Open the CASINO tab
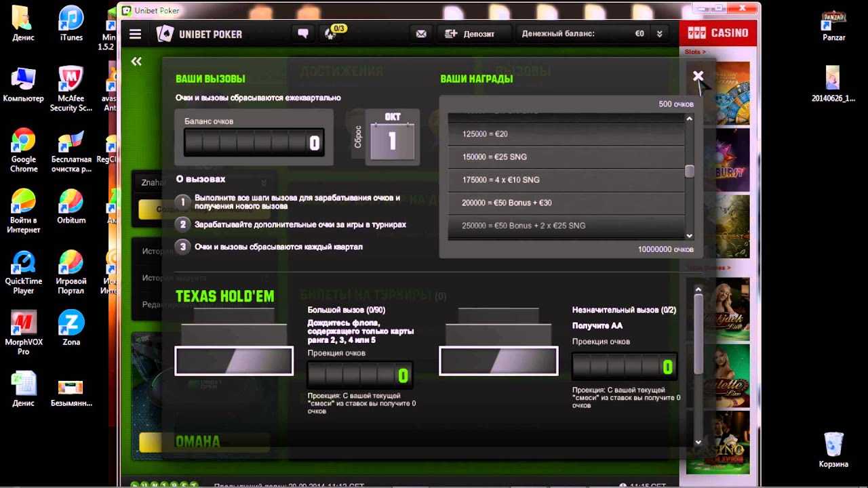Screen dimensions: 868x488 point(717,33)
